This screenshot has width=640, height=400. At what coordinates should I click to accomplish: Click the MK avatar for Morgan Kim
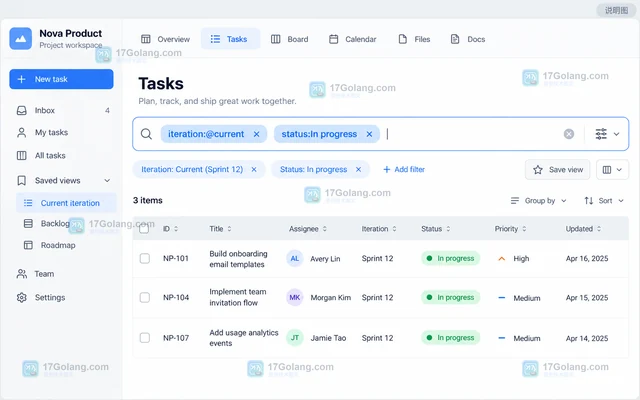click(x=295, y=298)
